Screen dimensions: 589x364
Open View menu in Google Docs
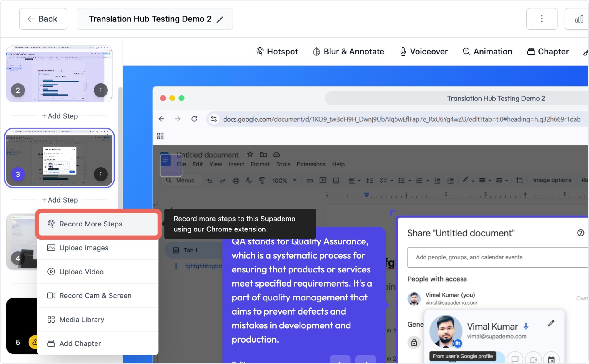coord(216,164)
